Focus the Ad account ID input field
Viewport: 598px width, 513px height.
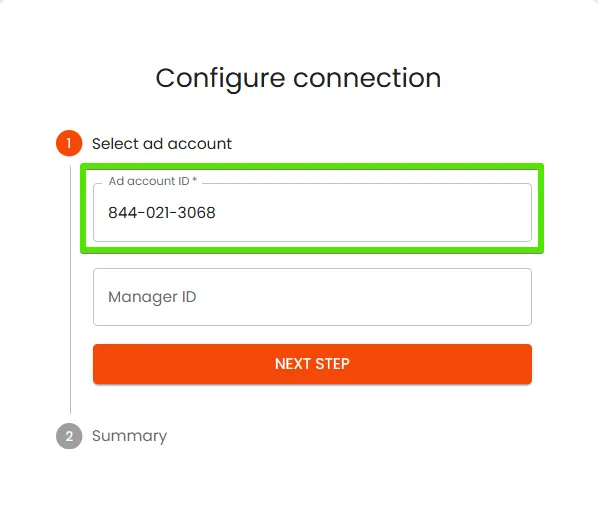coord(312,212)
